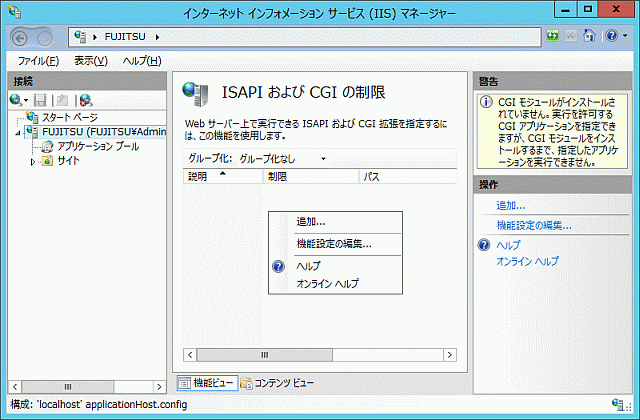Sort by the 説明 column header
This screenshot has height=420, width=640.
coord(223,176)
